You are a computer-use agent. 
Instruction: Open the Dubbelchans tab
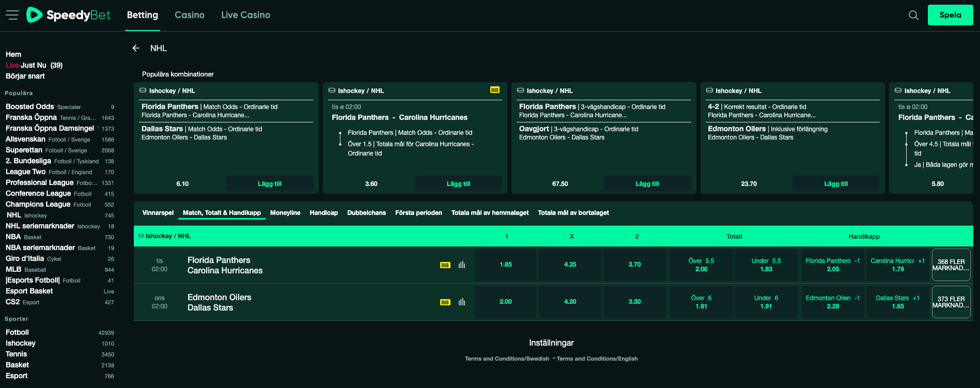coord(366,213)
